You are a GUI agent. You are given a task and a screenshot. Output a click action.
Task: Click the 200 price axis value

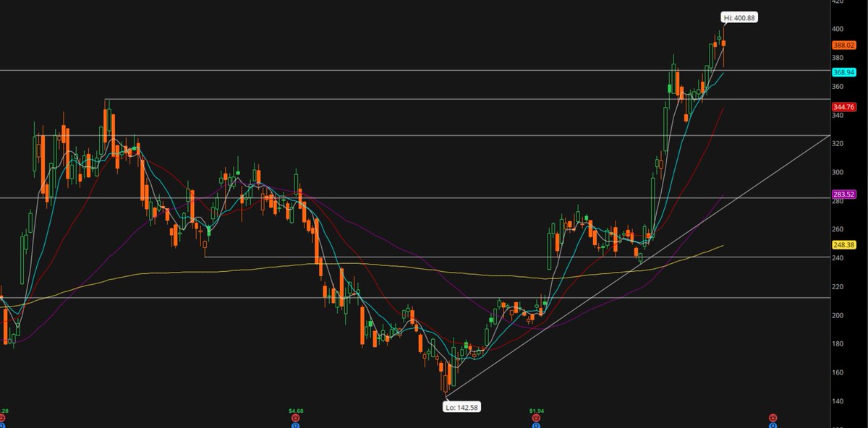pyautogui.click(x=838, y=315)
